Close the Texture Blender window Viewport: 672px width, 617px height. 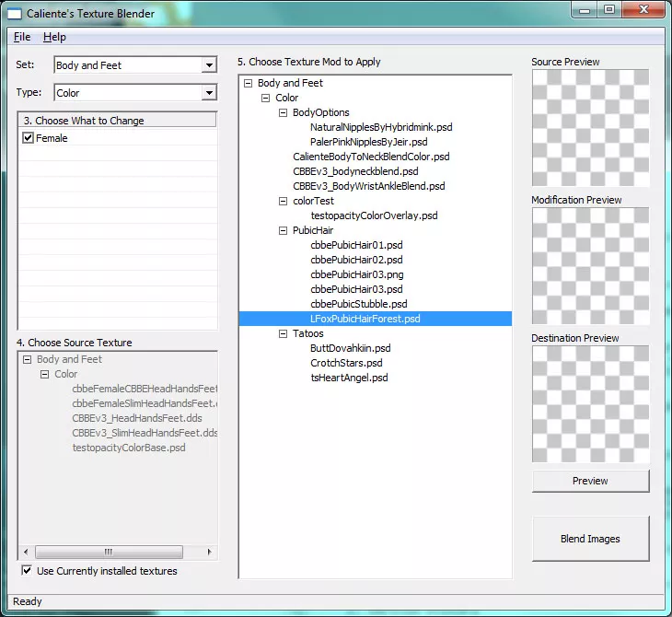coord(643,9)
